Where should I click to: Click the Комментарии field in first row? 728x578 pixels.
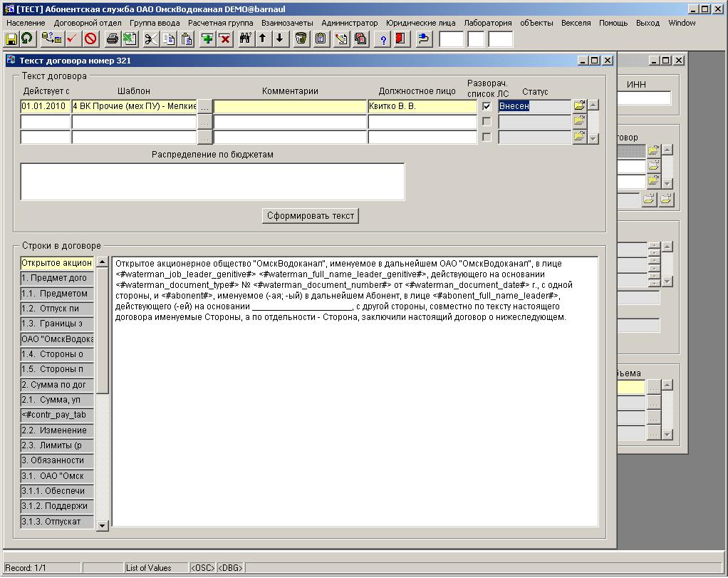pyautogui.click(x=290, y=106)
